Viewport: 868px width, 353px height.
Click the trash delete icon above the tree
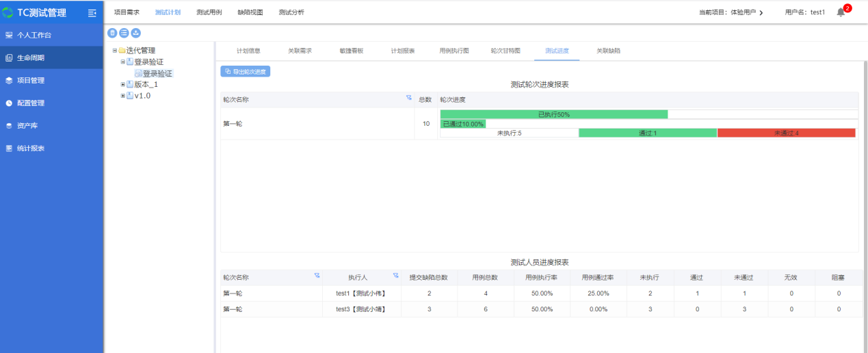point(112,33)
